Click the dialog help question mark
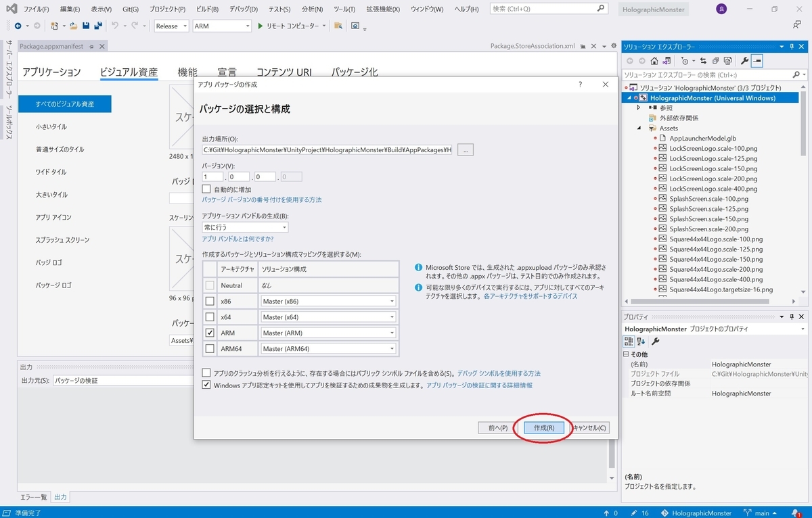The width and height of the screenshot is (812, 518). tap(580, 85)
